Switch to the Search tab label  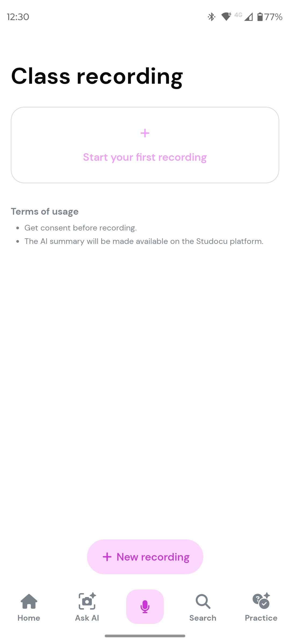(x=203, y=618)
